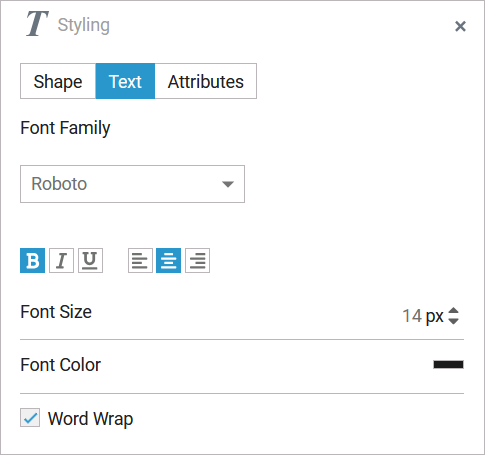Uncheck the Word Wrap checkbox

pyautogui.click(x=30, y=417)
